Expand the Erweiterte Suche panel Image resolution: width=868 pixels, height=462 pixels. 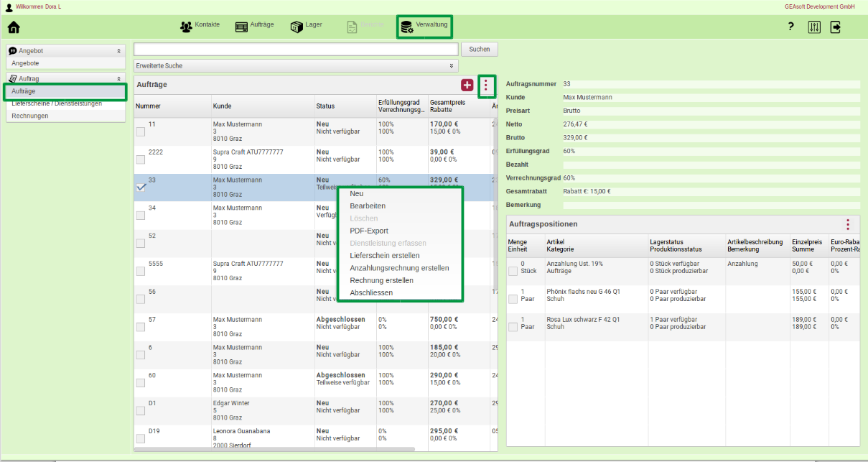point(296,66)
